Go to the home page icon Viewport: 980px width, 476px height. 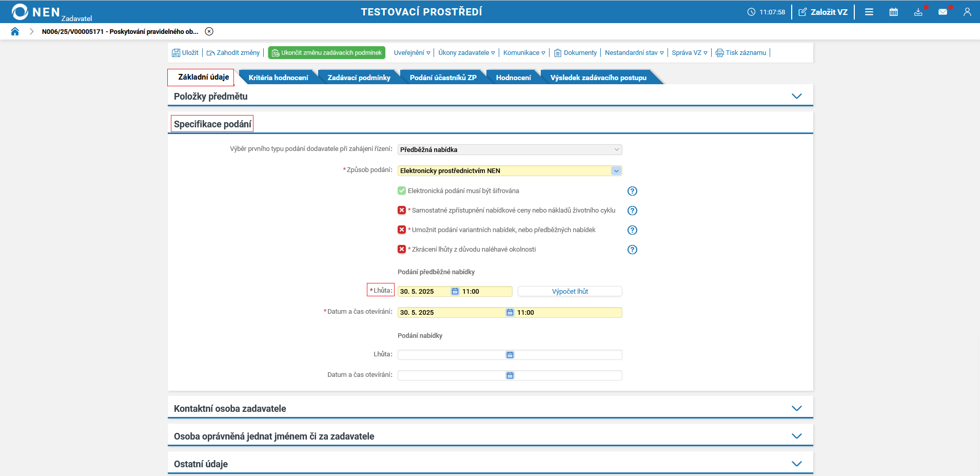(15, 31)
